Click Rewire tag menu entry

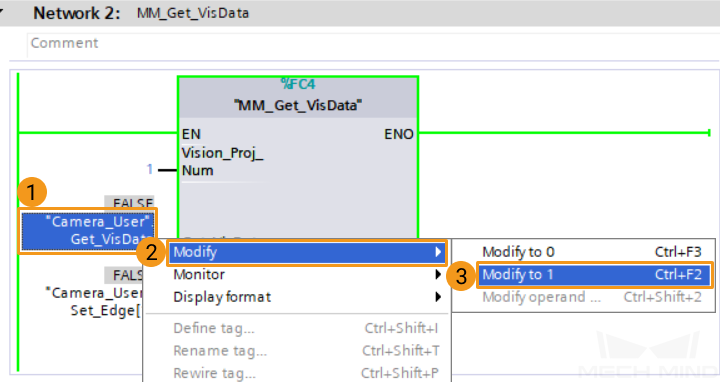[x=307, y=373]
